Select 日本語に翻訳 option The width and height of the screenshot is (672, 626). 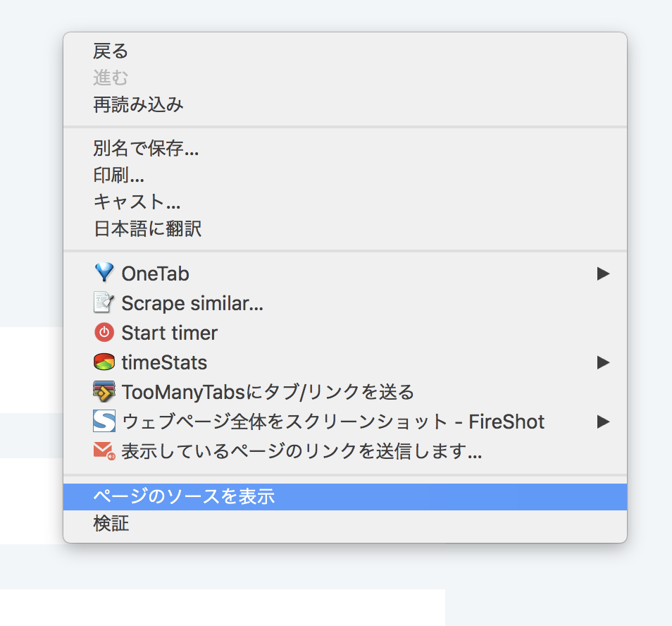click(x=345, y=228)
